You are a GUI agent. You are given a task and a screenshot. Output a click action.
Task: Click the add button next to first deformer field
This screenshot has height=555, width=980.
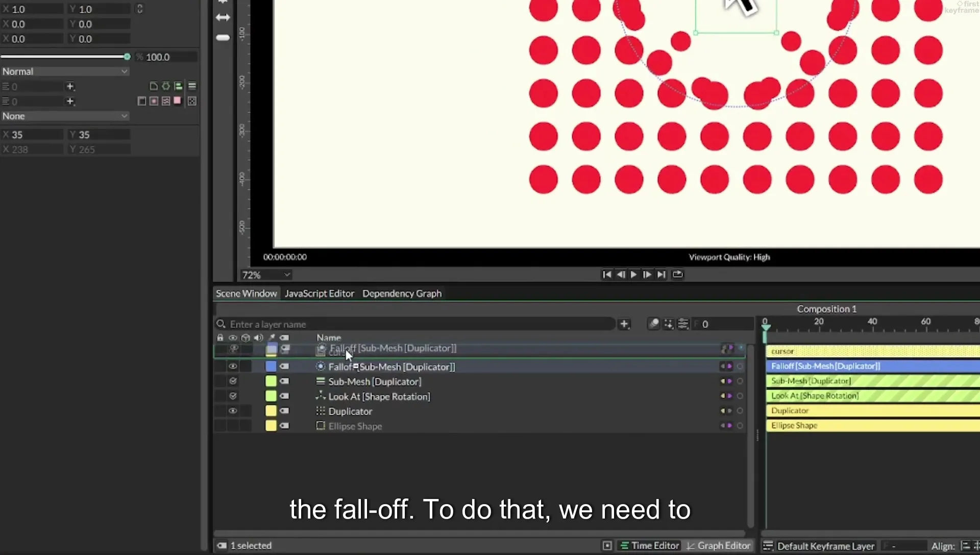click(x=70, y=86)
